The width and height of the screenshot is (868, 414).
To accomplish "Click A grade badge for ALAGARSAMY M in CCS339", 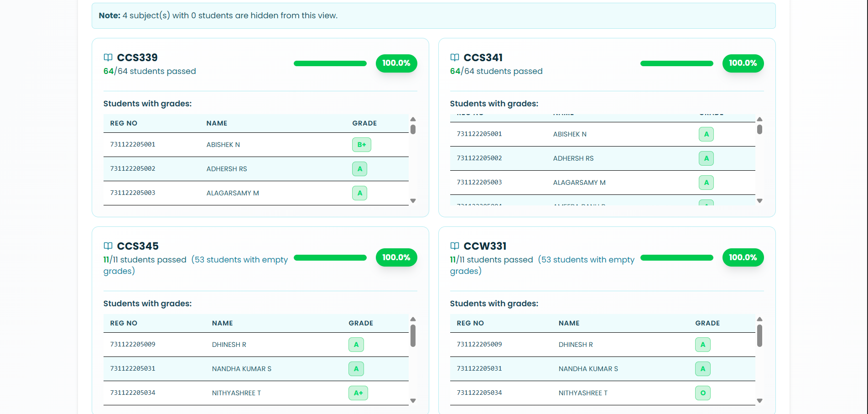I will click(x=360, y=193).
